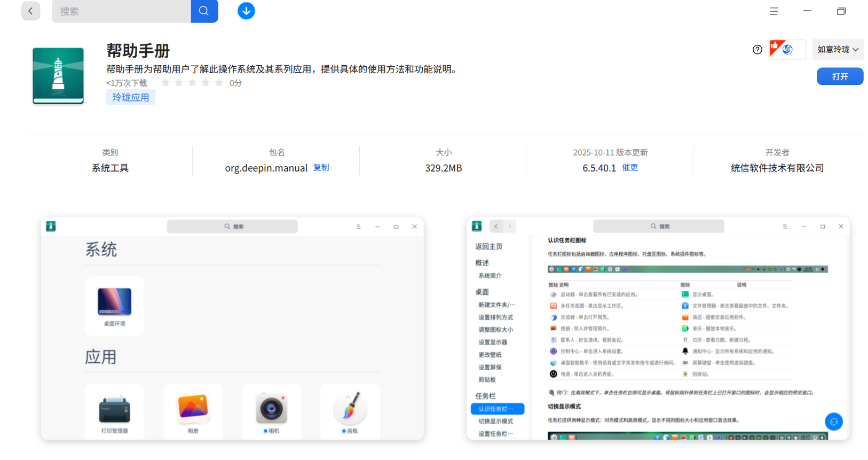
Task: Click the developer name 统信软件技术有限公司
Action: click(x=777, y=168)
